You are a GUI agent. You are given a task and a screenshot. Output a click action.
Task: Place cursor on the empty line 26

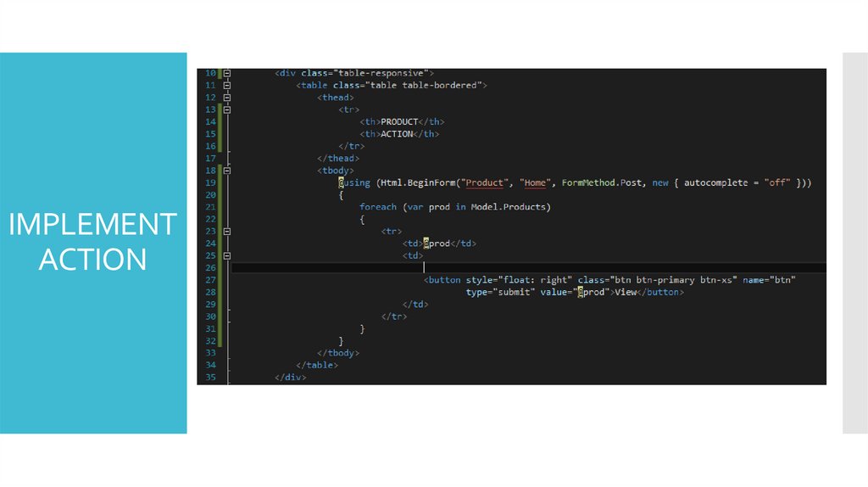(x=528, y=268)
